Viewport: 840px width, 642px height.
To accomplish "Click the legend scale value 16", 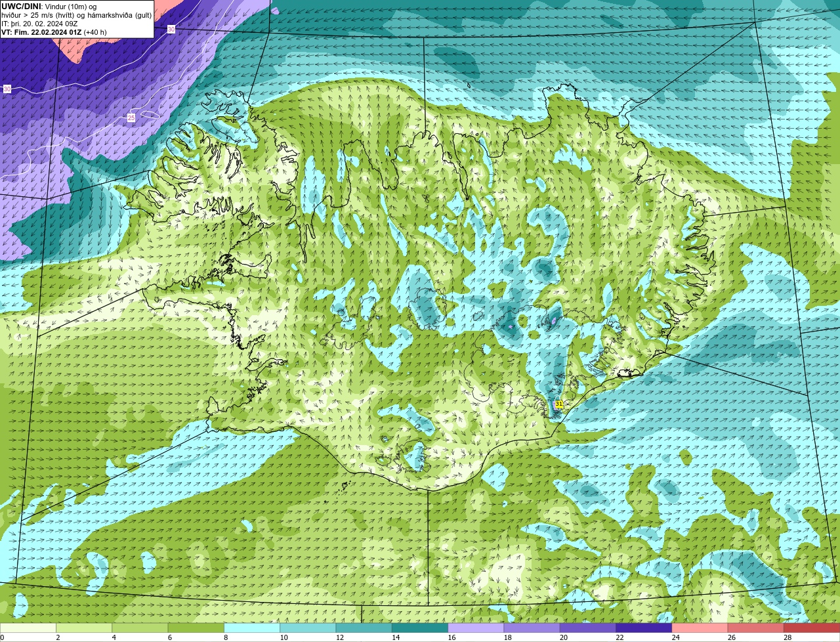I will coord(451,637).
